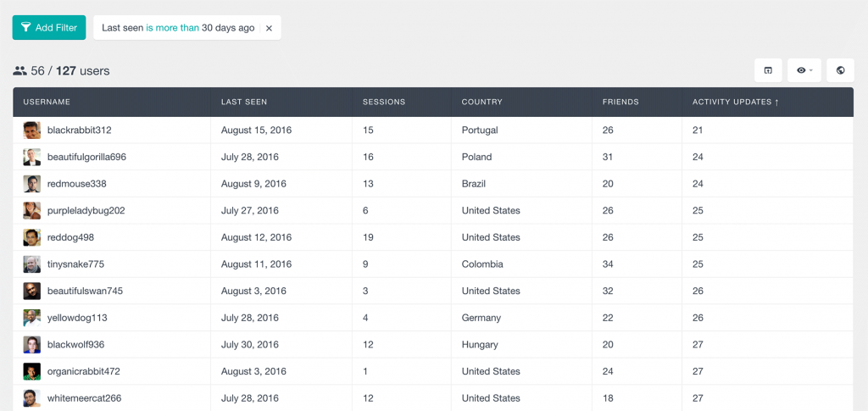Open the eye column visibility dropdown
Image resolution: width=868 pixels, height=411 pixels.
804,70
